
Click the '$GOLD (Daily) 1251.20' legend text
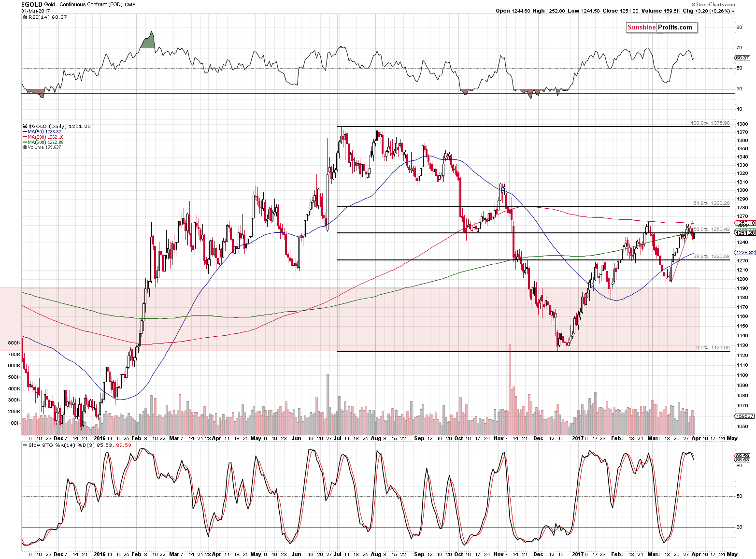click(x=59, y=126)
